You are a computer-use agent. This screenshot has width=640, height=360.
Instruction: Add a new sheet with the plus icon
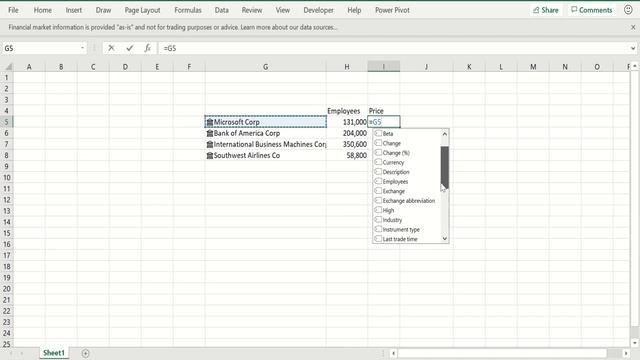coord(85,353)
